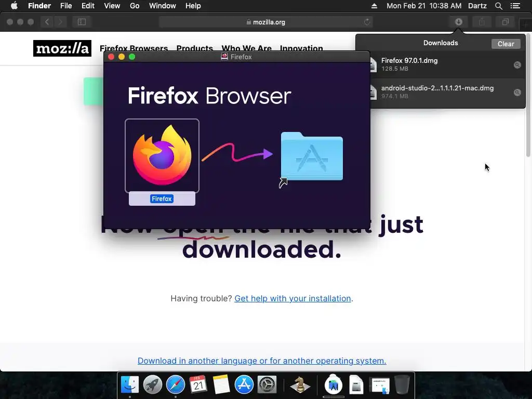This screenshot has width=532, height=399.
Task: Click Safari's Share toolbar button
Action: [482, 22]
